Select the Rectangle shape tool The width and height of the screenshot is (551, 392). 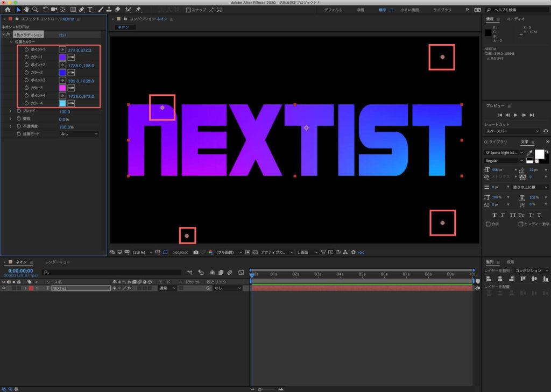pos(73,10)
